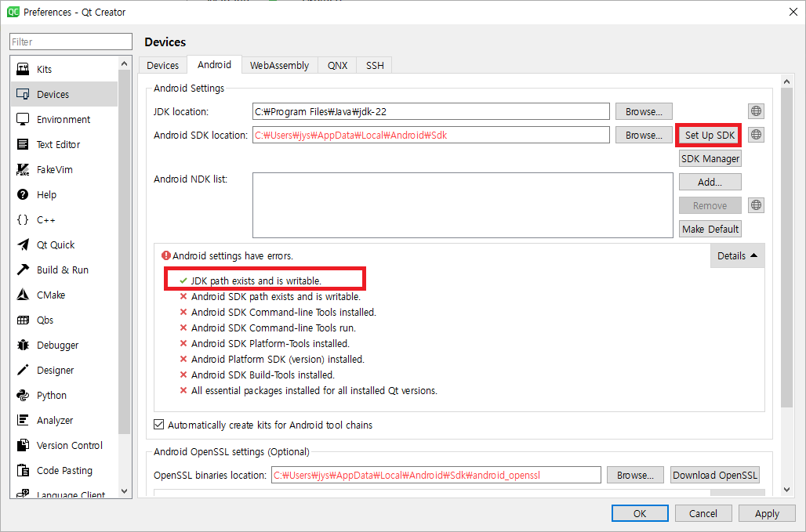Click the Make Default button
This screenshot has width=806, height=532.
(x=710, y=229)
